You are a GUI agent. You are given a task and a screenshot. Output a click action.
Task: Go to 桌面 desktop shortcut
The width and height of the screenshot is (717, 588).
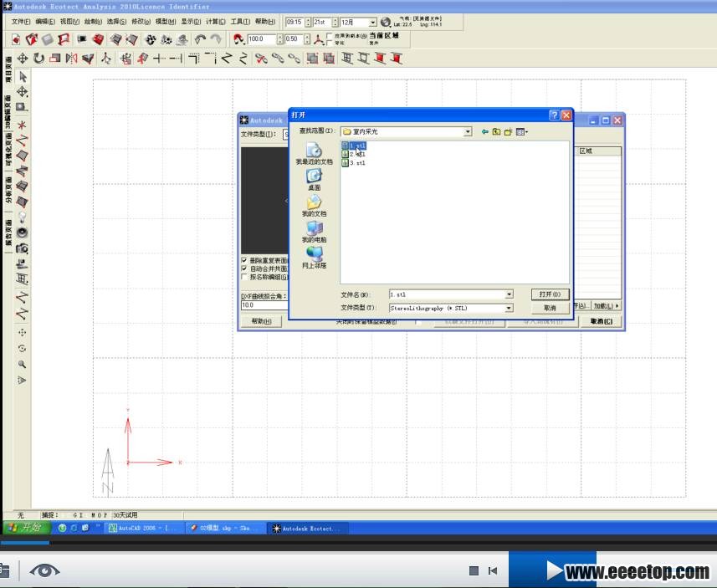314,180
